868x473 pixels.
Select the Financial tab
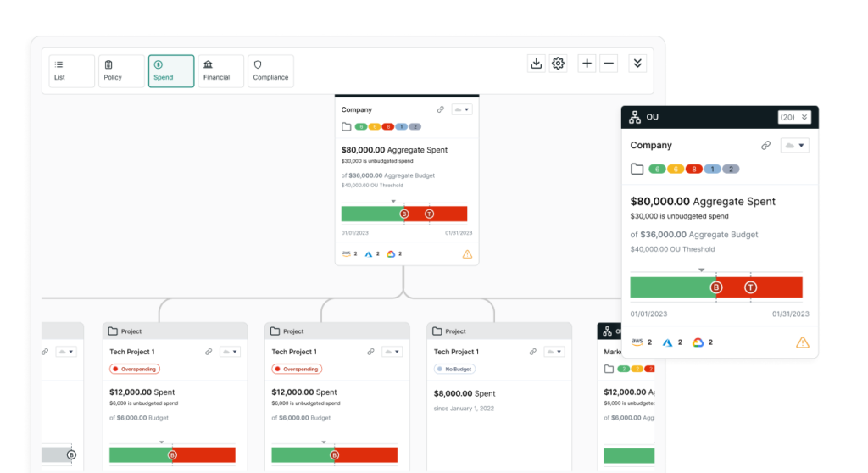220,71
